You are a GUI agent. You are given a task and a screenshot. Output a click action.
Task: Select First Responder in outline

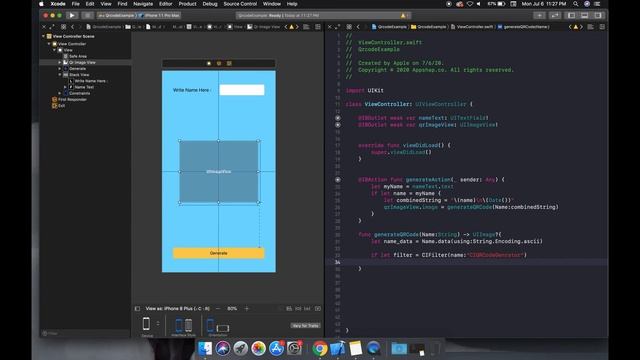pos(69,99)
